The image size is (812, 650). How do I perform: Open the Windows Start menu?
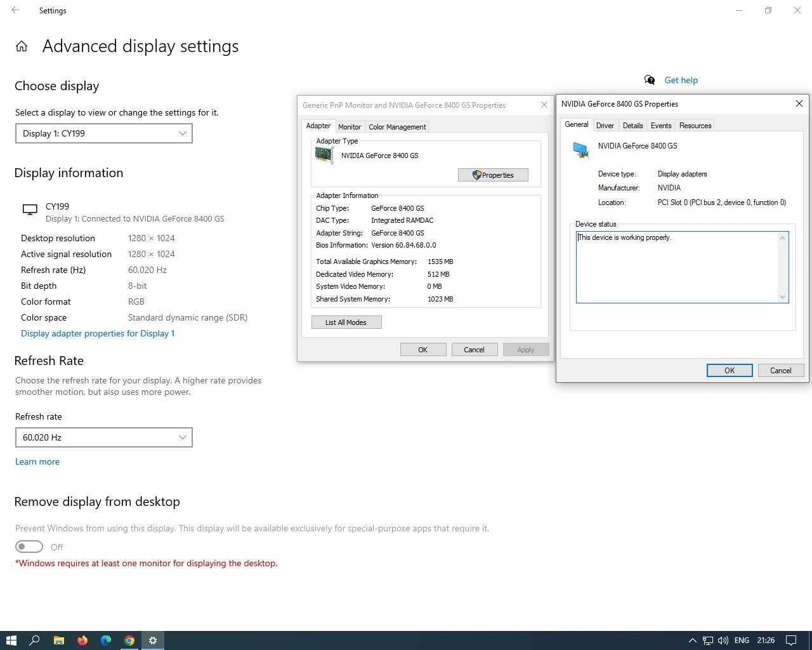coord(11,640)
